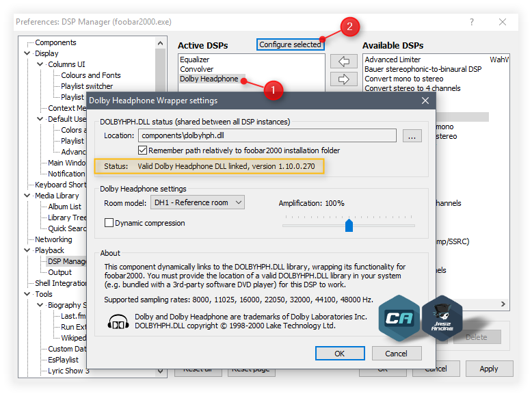Screen dimensions: 532x396
Task: Select Equalizer in Active DSPs
Action: coord(195,60)
